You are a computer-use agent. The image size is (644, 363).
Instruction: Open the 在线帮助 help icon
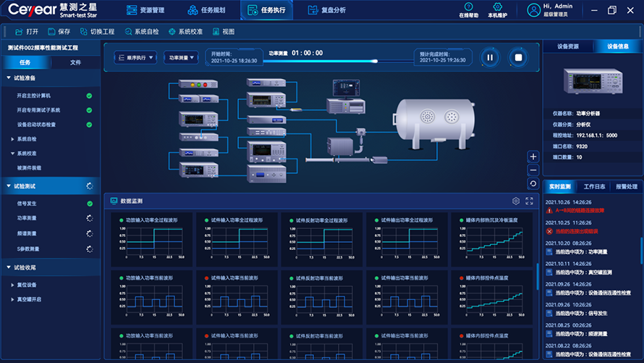click(468, 7)
